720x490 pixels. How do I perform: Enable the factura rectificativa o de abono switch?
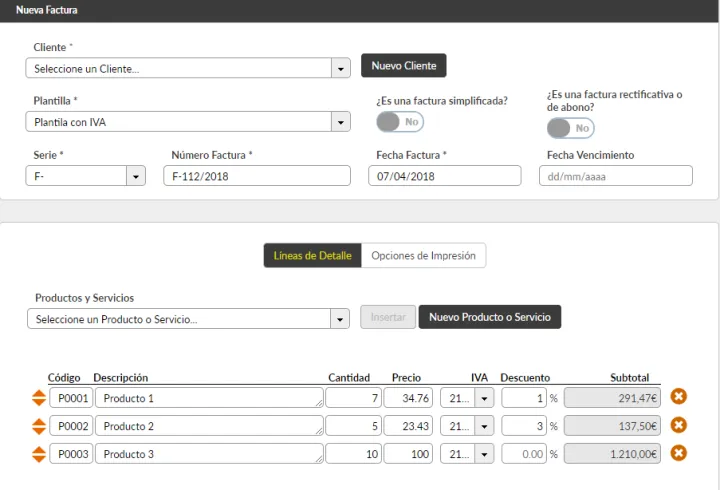point(570,128)
